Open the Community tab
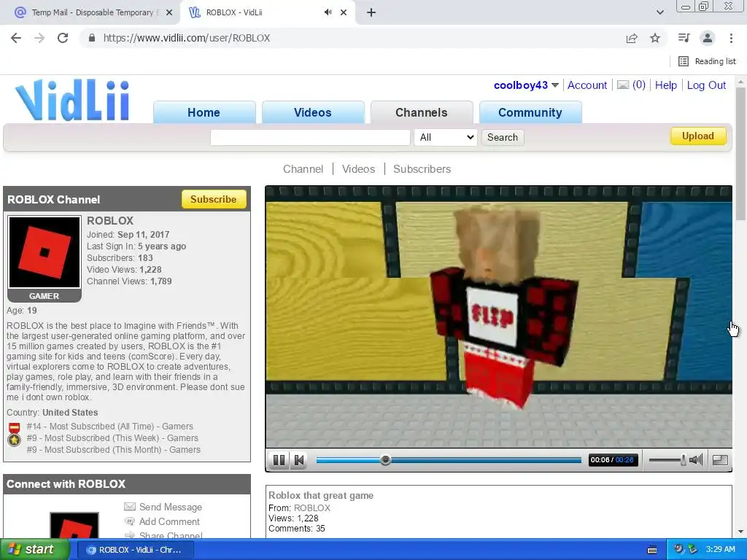This screenshot has width=747, height=560. click(530, 112)
